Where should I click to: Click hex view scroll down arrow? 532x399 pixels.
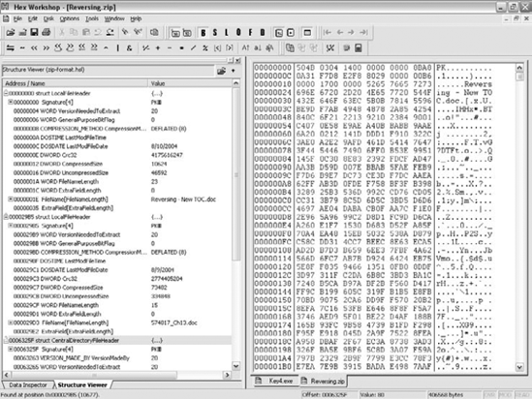(x=519, y=367)
